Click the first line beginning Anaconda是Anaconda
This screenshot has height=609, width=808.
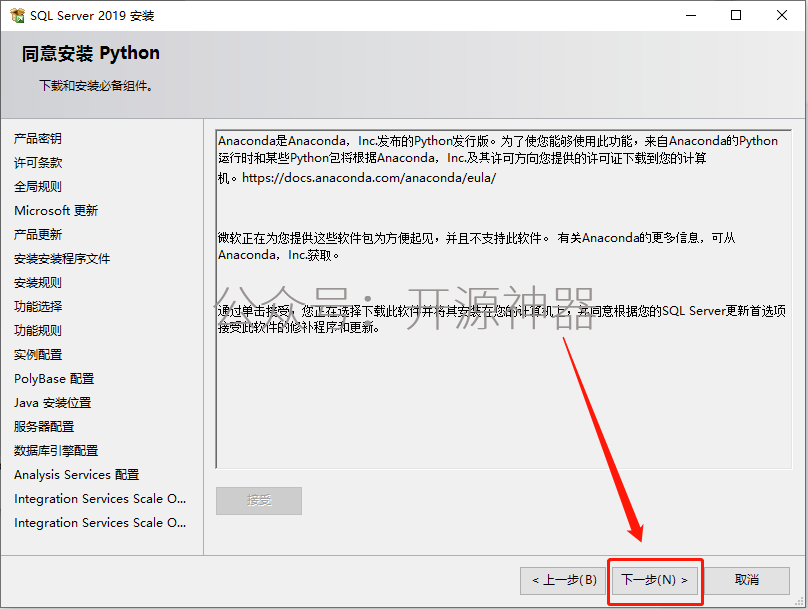click(x=498, y=141)
